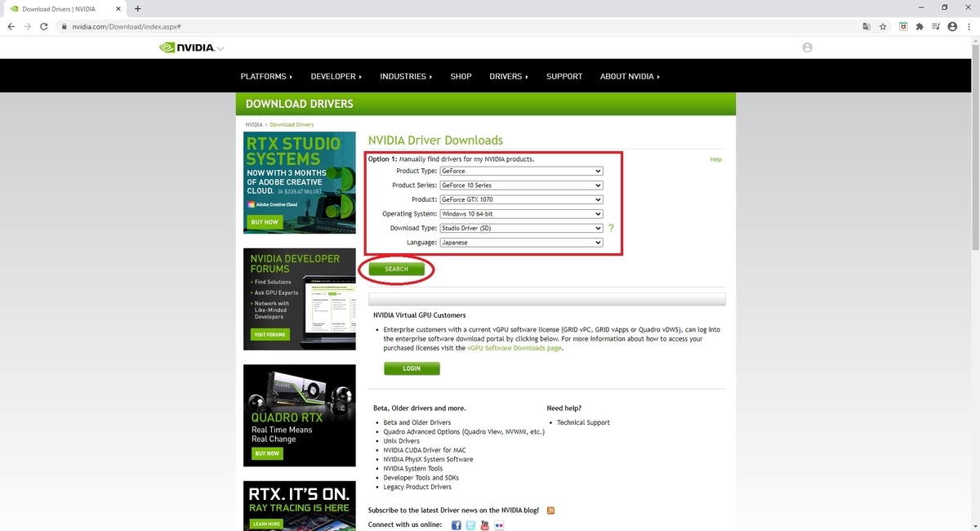Open the Chrome three-dot menu
The height and width of the screenshot is (531, 980).
coord(969,26)
